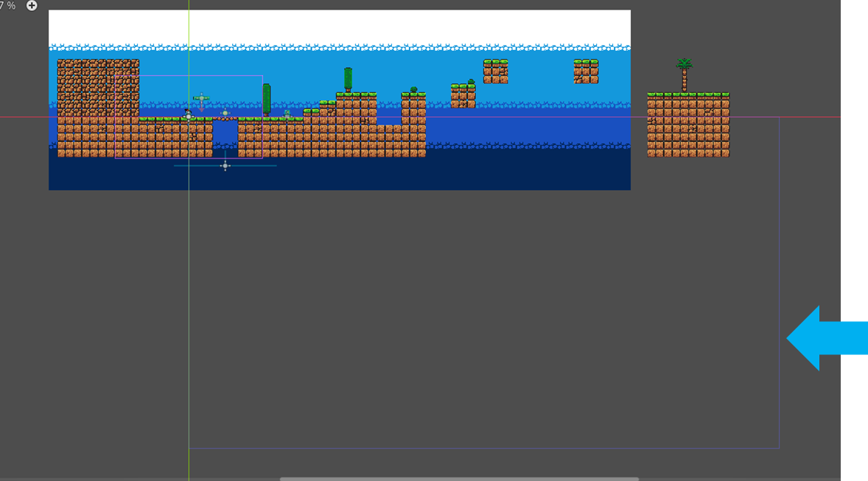Select the player character with red hat
Screen dimensions: 868x481
(x=188, y=114)
